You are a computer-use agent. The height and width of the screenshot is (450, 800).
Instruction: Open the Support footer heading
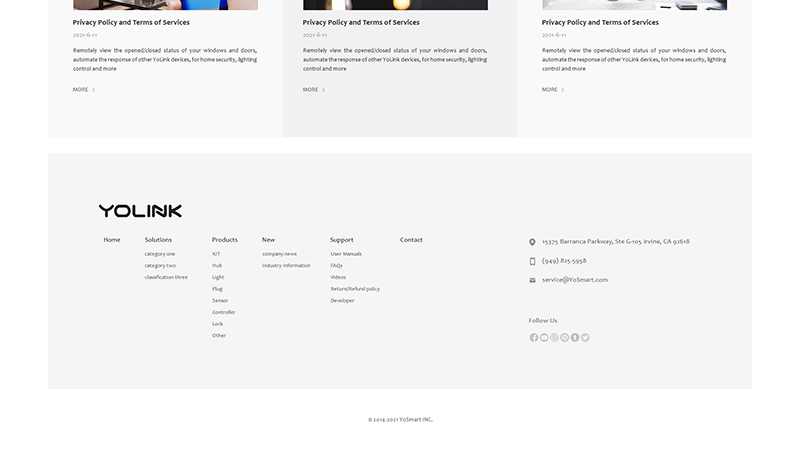(x=341, y=240)
